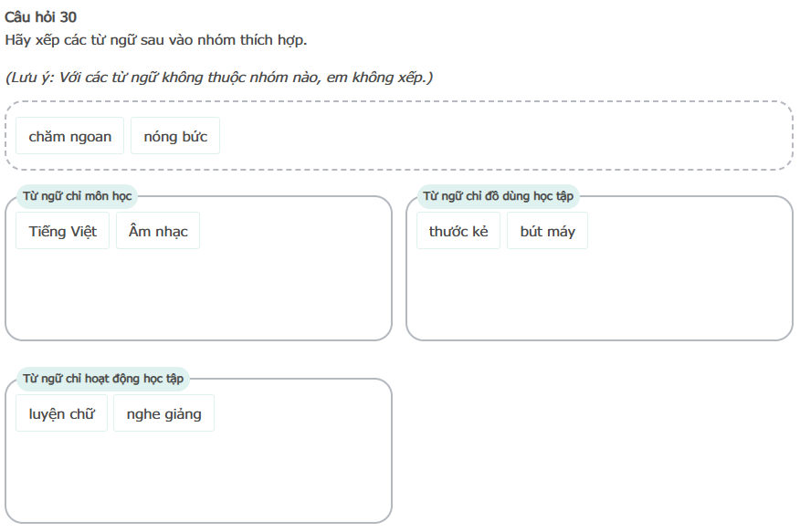Click the 'Hãy xếp các từ ngữ' instruction text
The image size is (800, 532).
pyautogui.click(x=155, y=40)
